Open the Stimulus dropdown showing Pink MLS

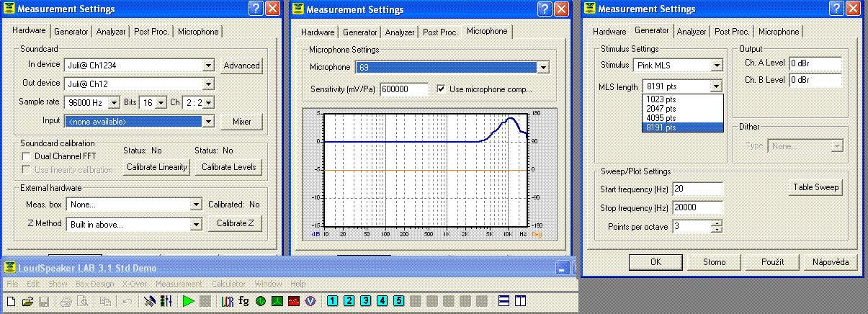pos(716,66)
